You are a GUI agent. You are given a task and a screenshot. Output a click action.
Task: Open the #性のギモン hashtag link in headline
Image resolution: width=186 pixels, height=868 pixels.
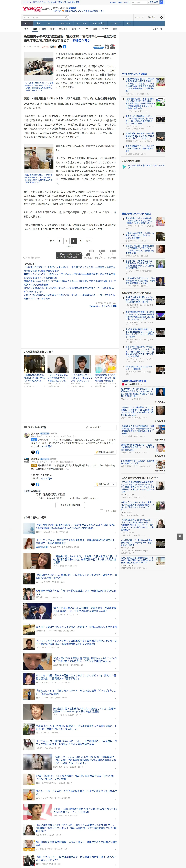(81, 41)
